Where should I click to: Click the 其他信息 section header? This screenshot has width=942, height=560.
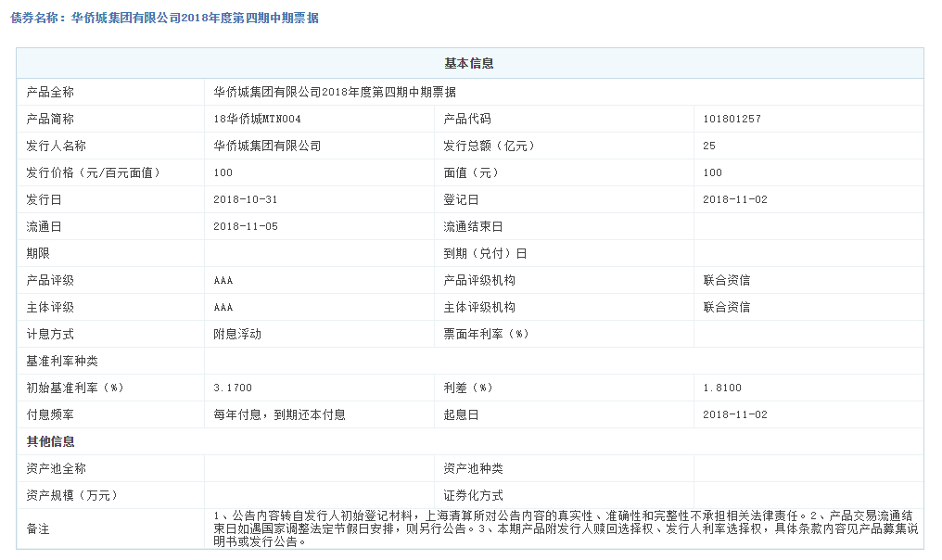click(50, 442)
